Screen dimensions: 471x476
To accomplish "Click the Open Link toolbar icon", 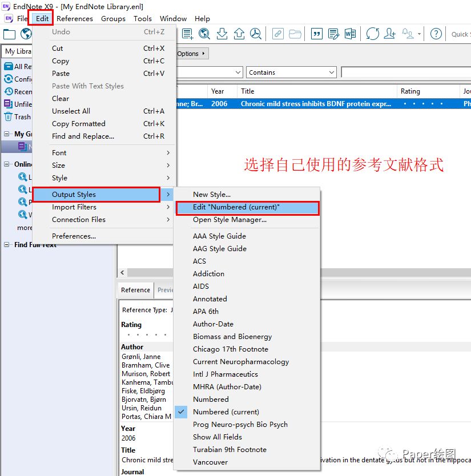I will point(277,34).
